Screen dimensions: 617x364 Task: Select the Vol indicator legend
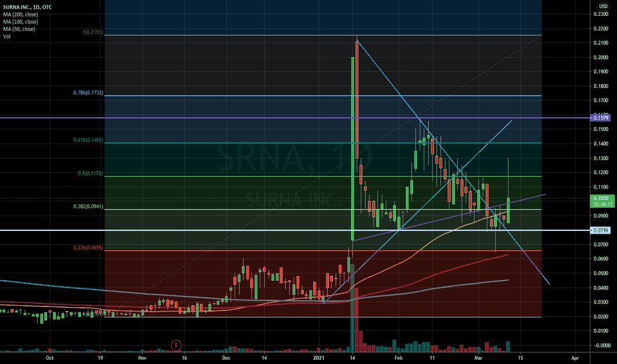[7, 36]
